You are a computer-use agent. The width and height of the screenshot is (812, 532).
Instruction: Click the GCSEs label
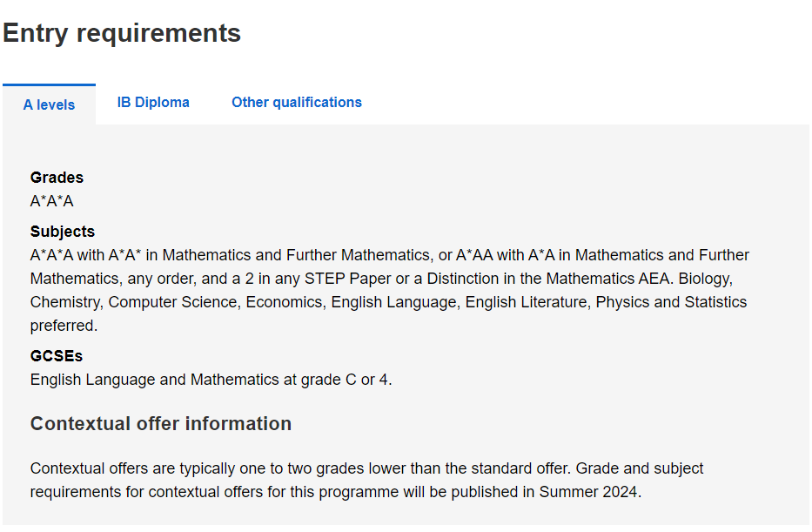click(x=57, y=356)
